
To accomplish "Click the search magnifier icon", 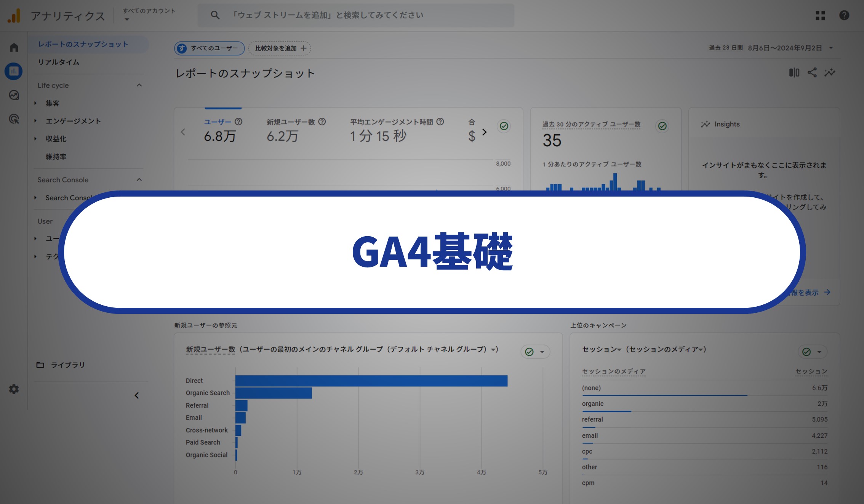I will [215, 15].
